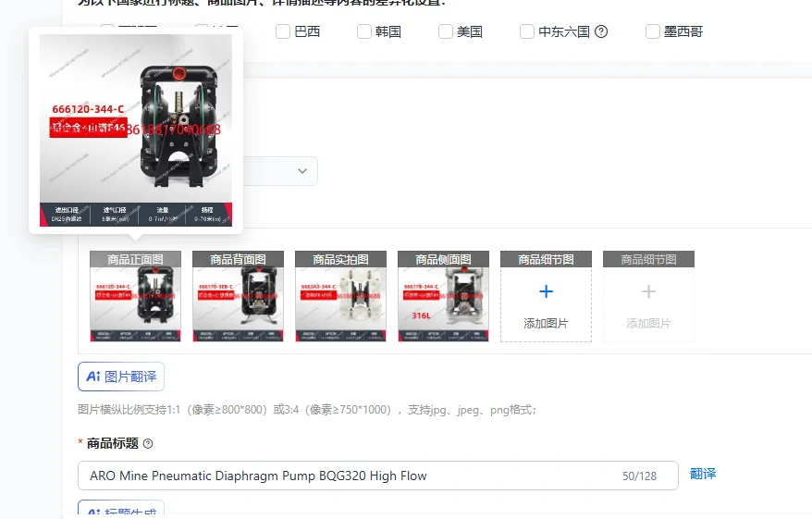Click the grayed-out 添加图片 slot
812x519 pixels.
[648, 296]
